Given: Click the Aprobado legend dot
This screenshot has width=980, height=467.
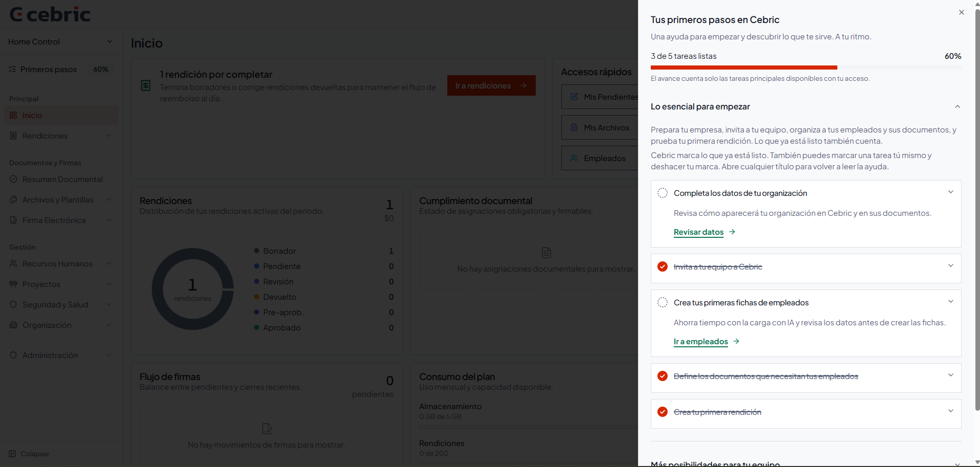Looking at the screenshot, I should click(257, 327).
